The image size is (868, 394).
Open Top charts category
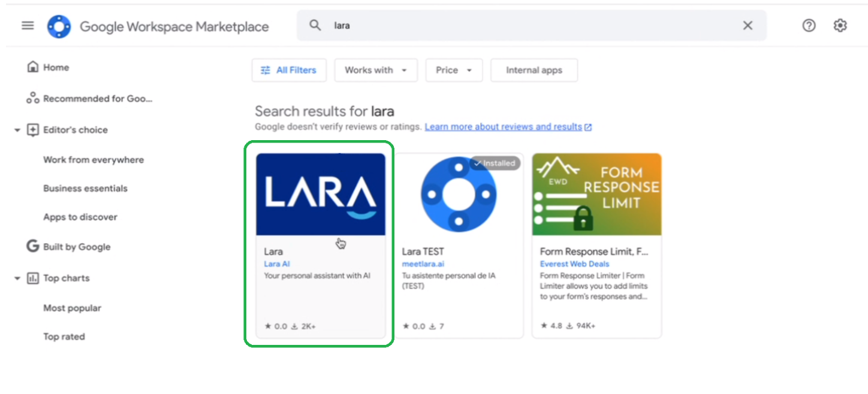tap(66, 278)
